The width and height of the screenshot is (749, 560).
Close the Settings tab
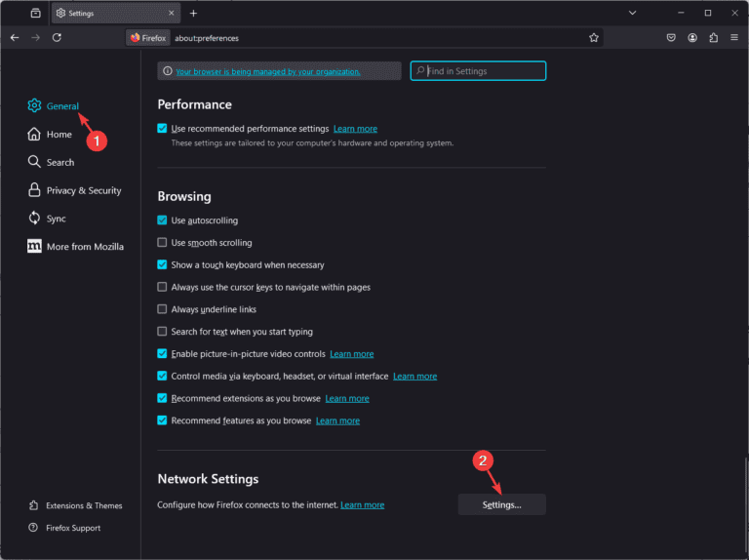point(172,13)
